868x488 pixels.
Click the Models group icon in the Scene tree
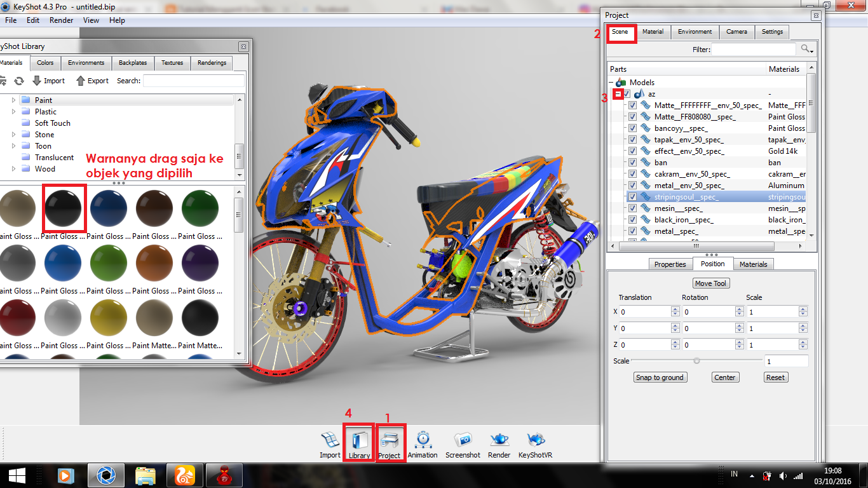pyautogui.click(x=621, y=83)
